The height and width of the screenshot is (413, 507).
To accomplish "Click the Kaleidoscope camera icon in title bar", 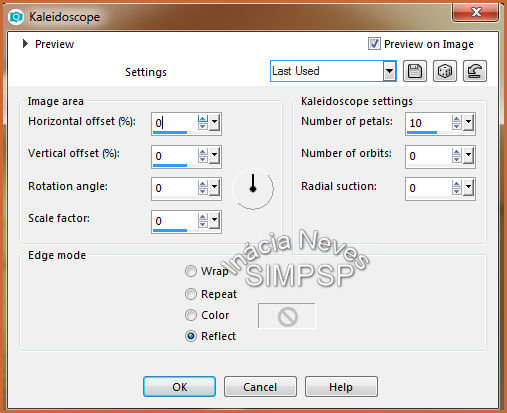I will point(16,17).
